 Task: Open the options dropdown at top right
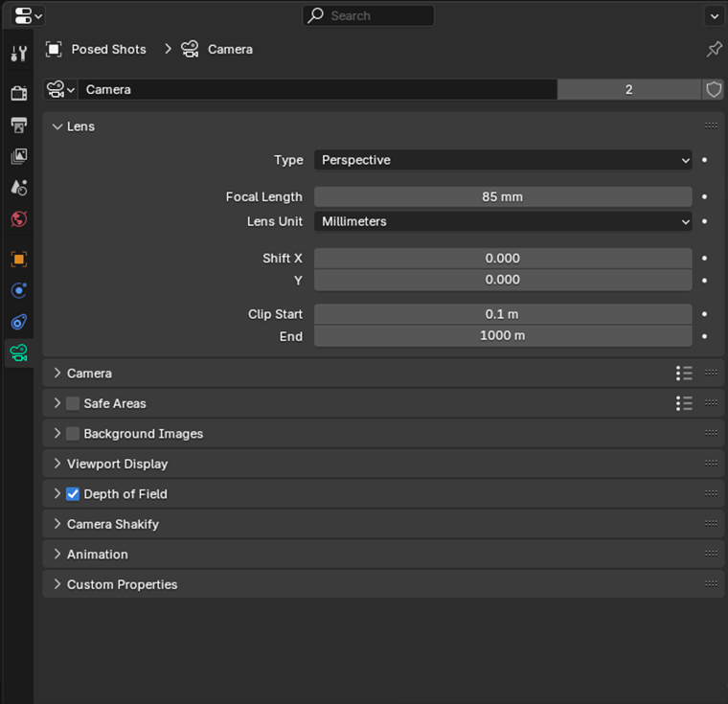pos(714,16)
